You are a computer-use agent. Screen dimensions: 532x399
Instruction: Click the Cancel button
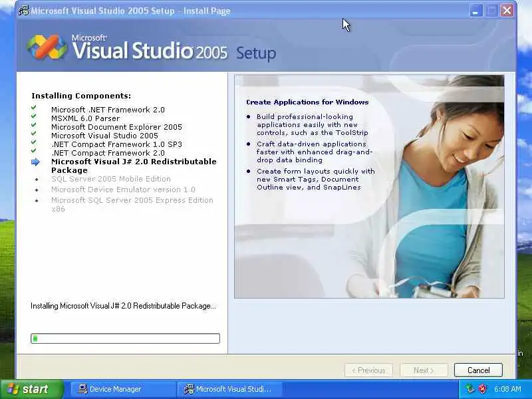[x=478, y=370]
